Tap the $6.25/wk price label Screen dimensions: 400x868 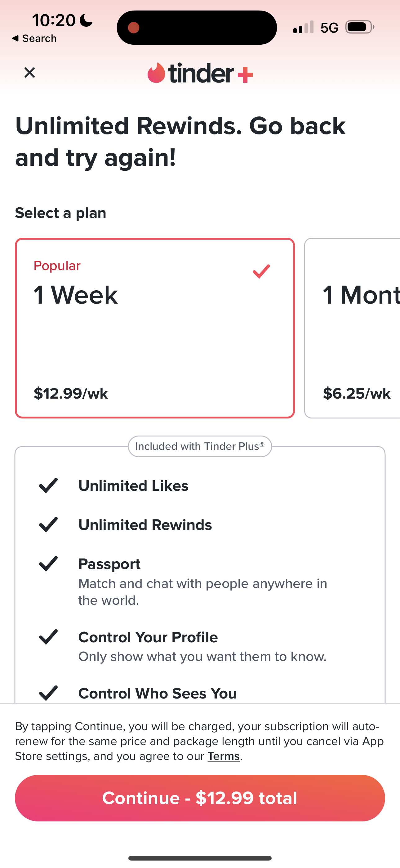pos(357,394)
